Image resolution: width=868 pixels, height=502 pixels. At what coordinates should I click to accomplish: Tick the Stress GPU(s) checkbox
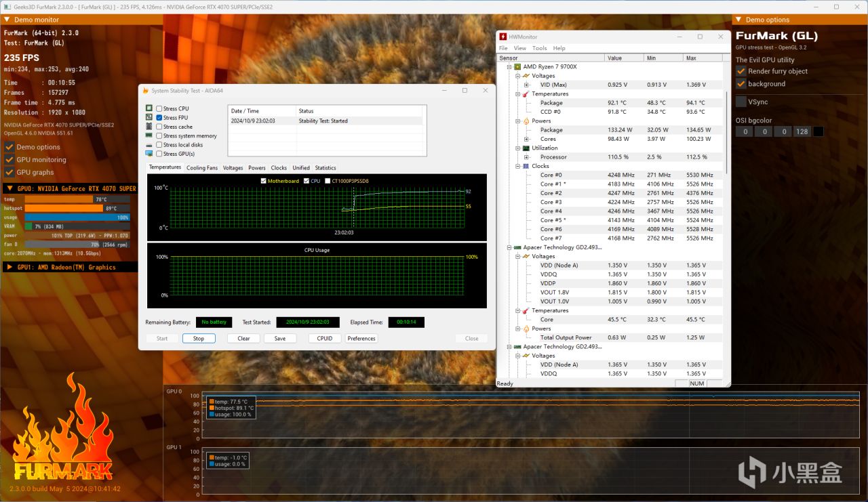point(159,154)
